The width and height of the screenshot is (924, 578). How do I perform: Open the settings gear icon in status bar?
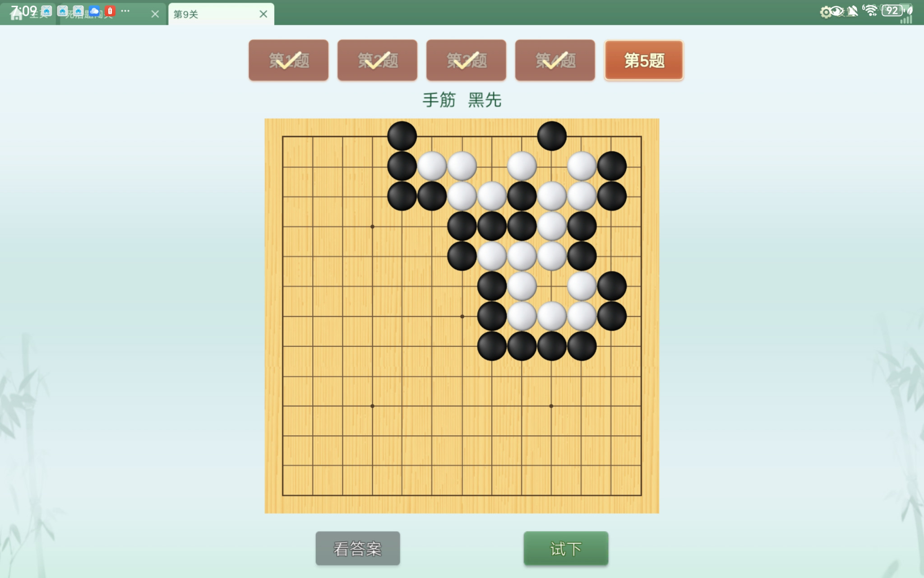(826, 12)
